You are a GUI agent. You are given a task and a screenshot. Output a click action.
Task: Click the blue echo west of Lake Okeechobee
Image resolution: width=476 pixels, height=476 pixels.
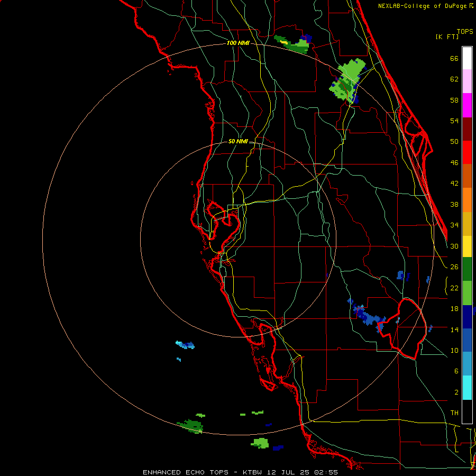click(367, 315)
